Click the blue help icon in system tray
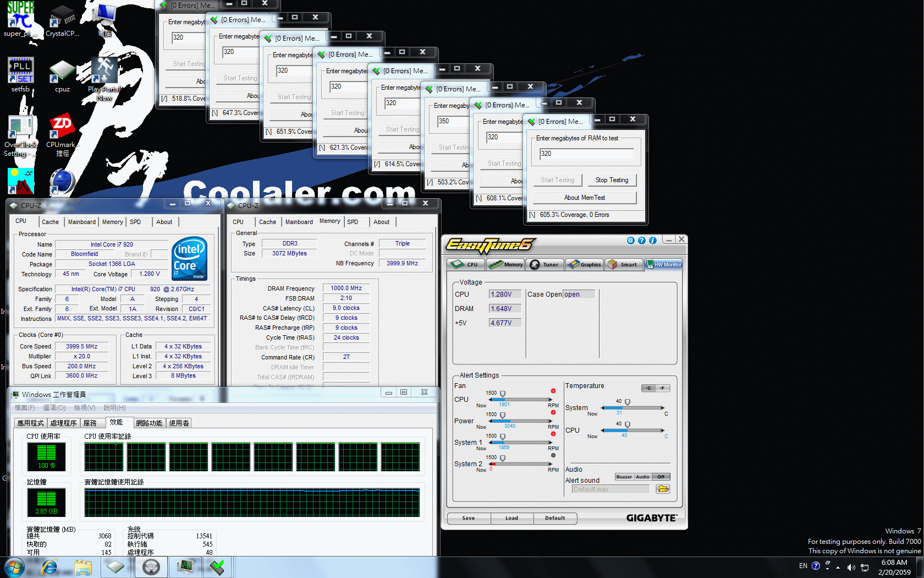This screenshot has width=924, height=578. coord(816,566)
